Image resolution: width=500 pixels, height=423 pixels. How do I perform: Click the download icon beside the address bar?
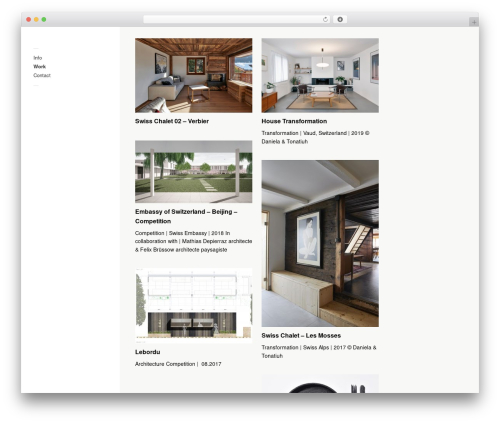click(340, 20)
